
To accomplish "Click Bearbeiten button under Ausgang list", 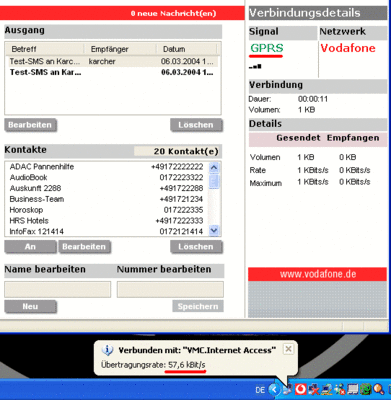I will (30, 125).
